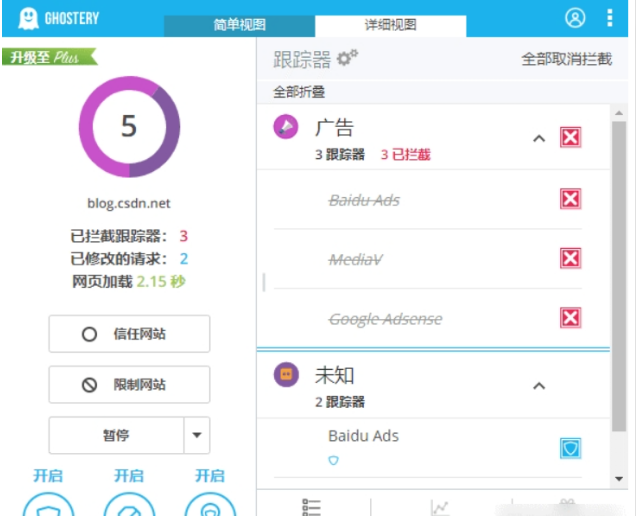Open the list view icon at bottom
This screenshot has height=516, width=642.
click(x=311, y=507)
